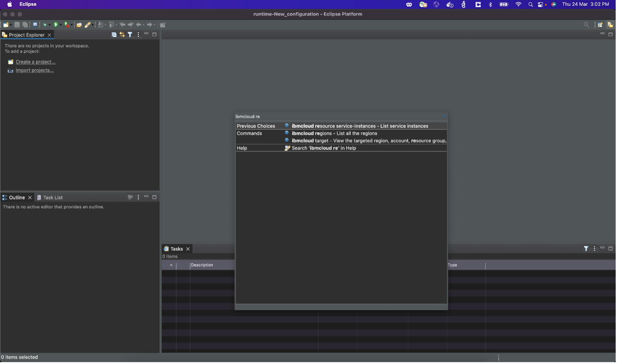Click the Run External Tools icon

tap(67, 25)
